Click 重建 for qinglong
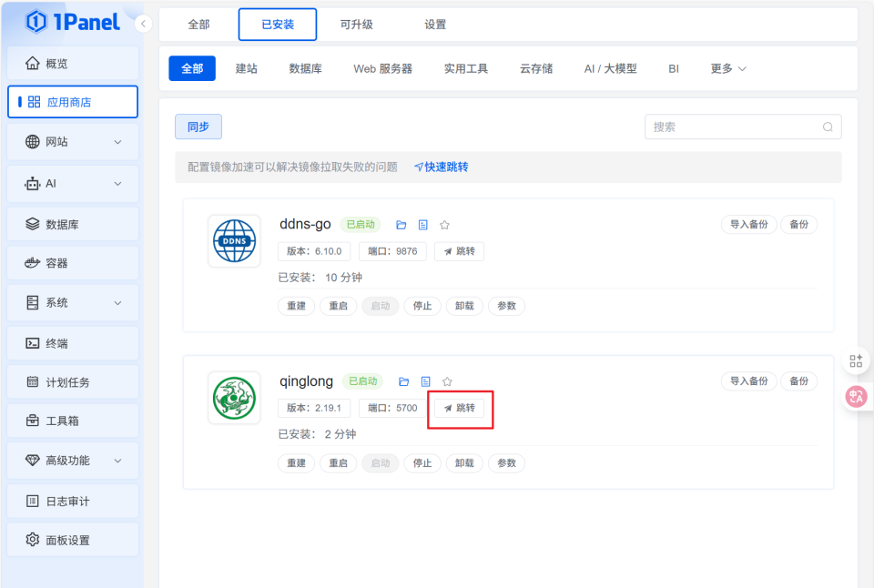Screen dimensions: 874x588 tap(296, 462)
